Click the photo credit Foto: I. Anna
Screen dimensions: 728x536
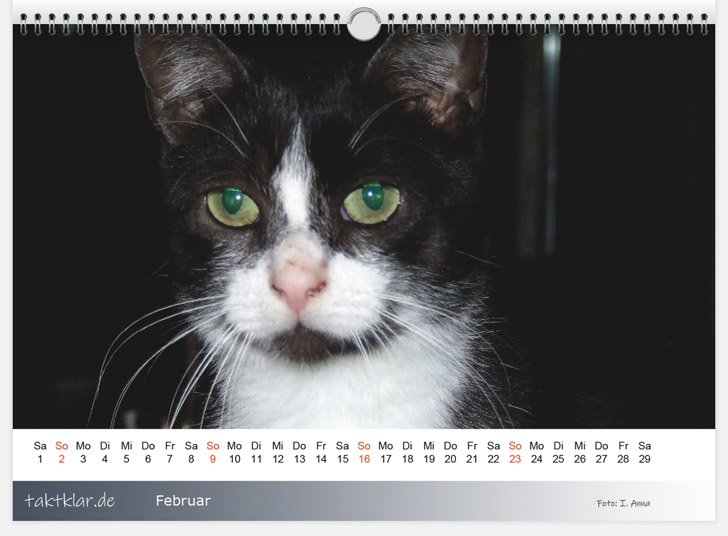point(623,503)
